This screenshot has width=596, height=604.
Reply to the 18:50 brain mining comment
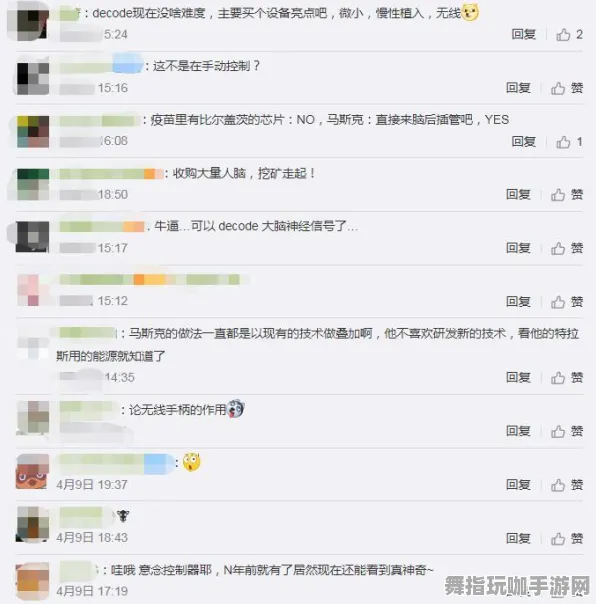[x=518, y=195]
